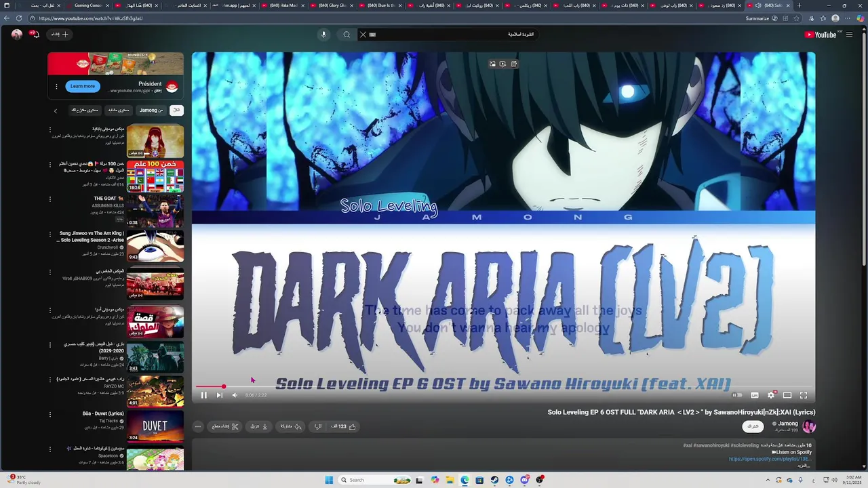This screenshot has width=868, height=488.
Task: Reload the page with browser refresh button
Action: point(18,18)
